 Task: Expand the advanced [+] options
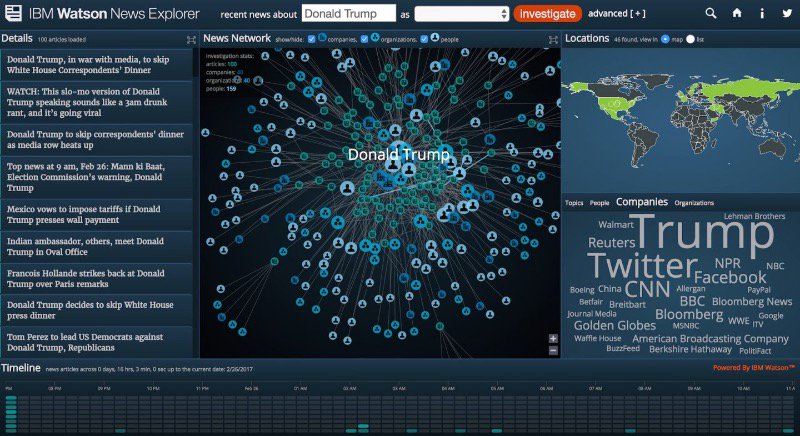(x=617, y=14)
